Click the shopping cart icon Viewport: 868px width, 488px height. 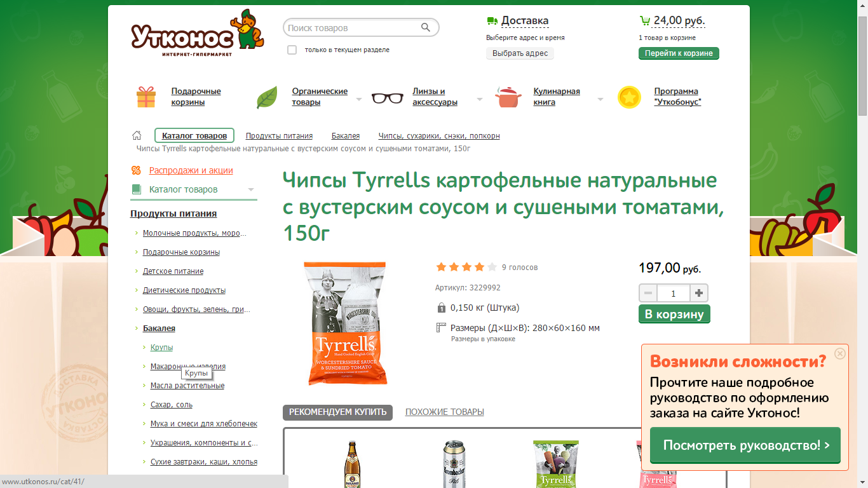coord(645,20)
